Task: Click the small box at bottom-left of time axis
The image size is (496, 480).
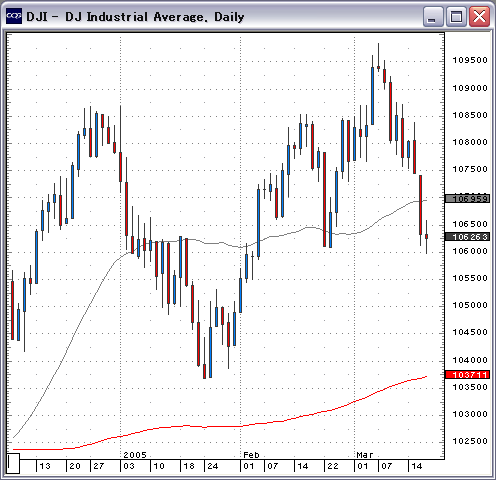Action: pyautogui.click(x=13, y=463)
